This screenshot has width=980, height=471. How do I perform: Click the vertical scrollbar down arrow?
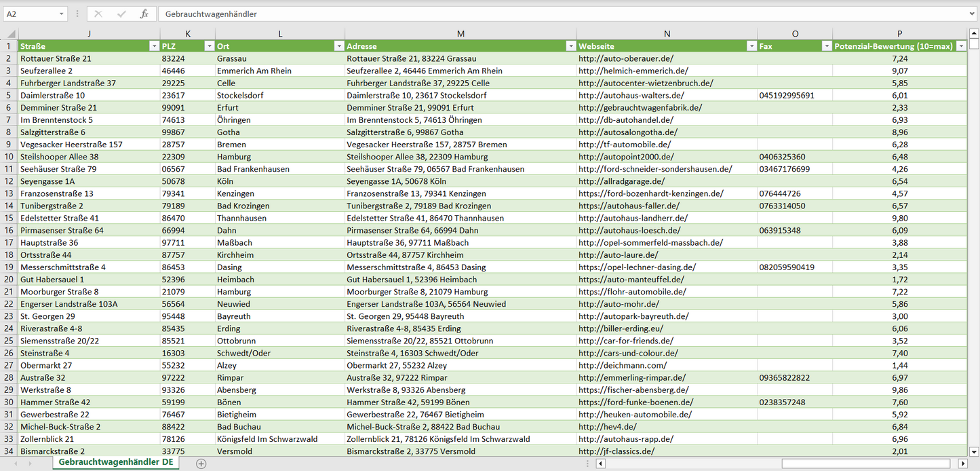point(974,451)
